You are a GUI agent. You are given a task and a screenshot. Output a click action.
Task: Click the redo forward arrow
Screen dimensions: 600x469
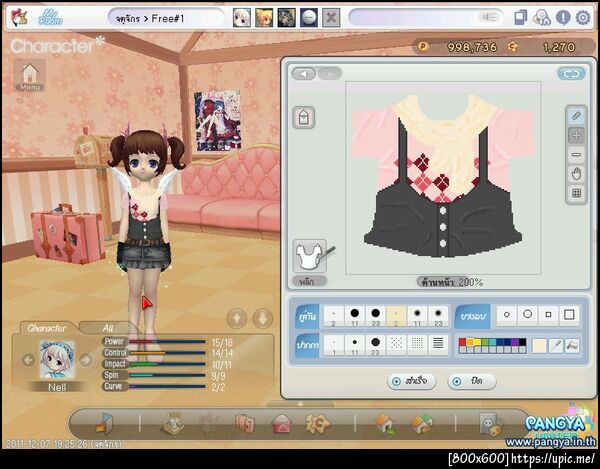[x=329, y=73]
